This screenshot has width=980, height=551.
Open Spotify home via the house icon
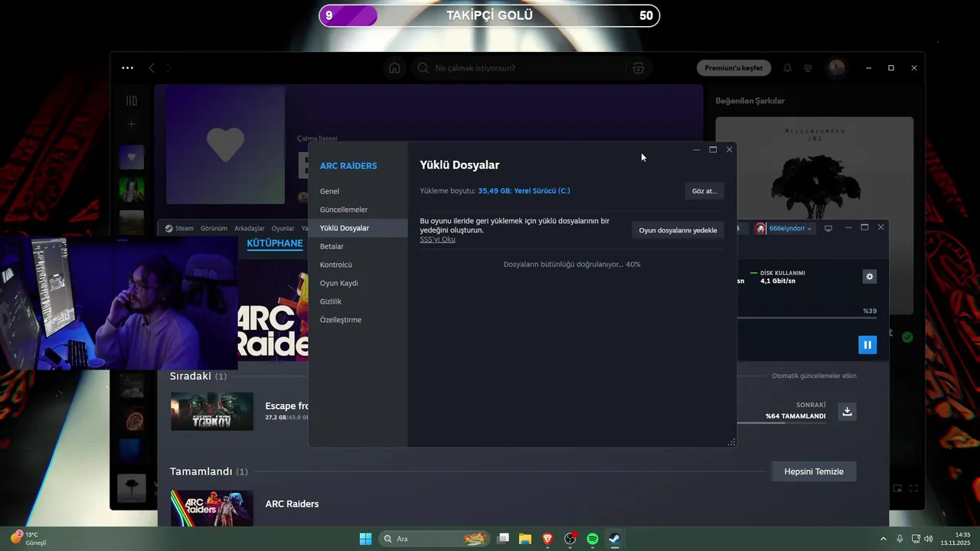[394, 68]
